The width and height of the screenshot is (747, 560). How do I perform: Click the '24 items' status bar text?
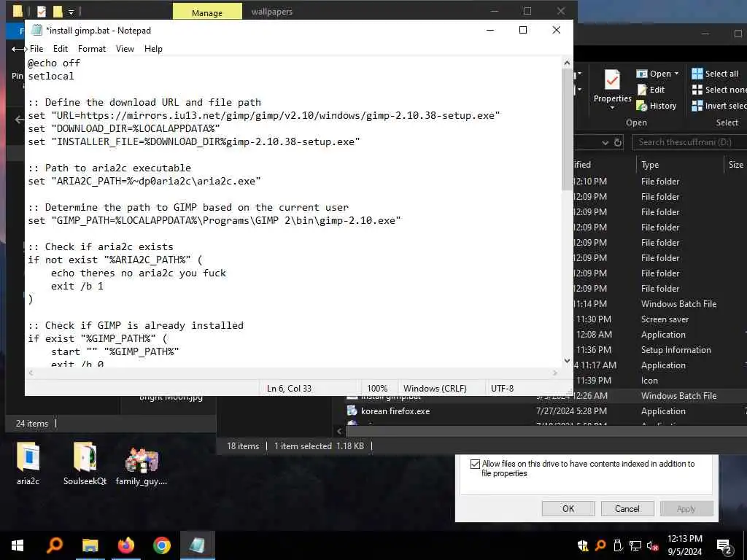32,424
